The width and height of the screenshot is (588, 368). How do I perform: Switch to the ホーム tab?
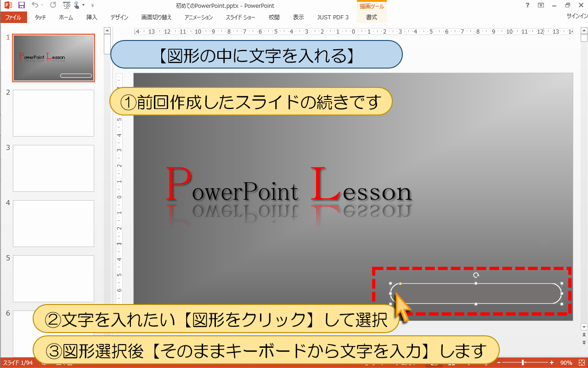[x=66, y=17]
